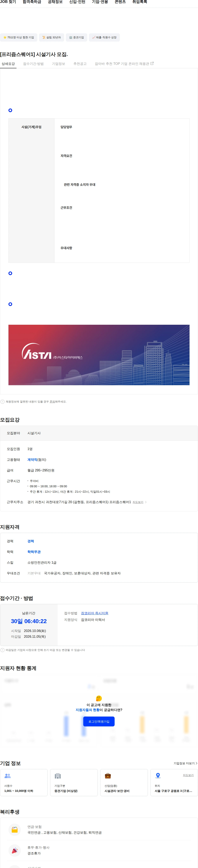Click the 경조휴가 benefit text
This screenshot has height=868, width=198.
(x=34, y=854)
